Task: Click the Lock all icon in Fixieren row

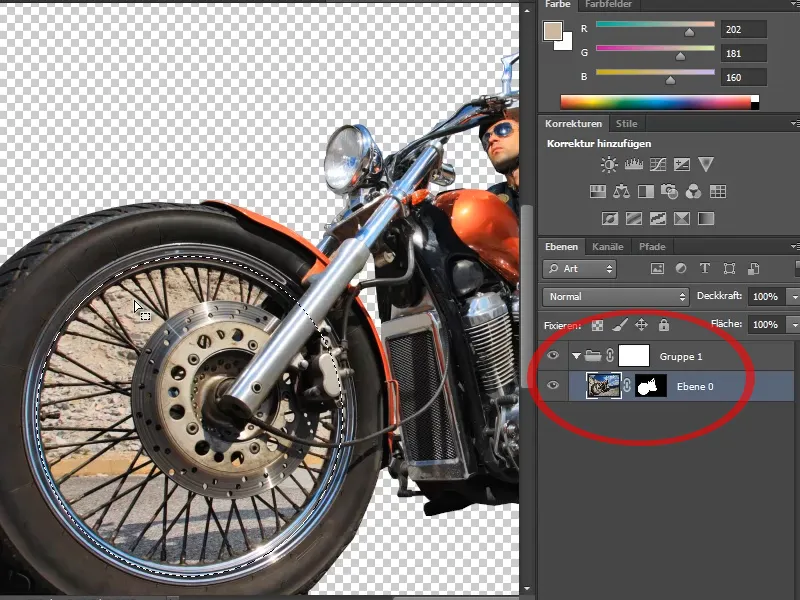Action: tap(663, 325)
